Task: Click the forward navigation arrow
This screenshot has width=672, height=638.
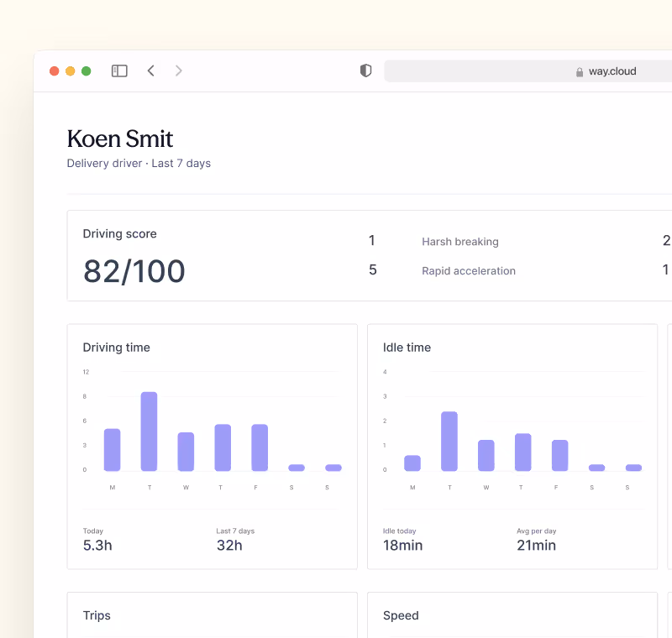Action: [178, 71]
